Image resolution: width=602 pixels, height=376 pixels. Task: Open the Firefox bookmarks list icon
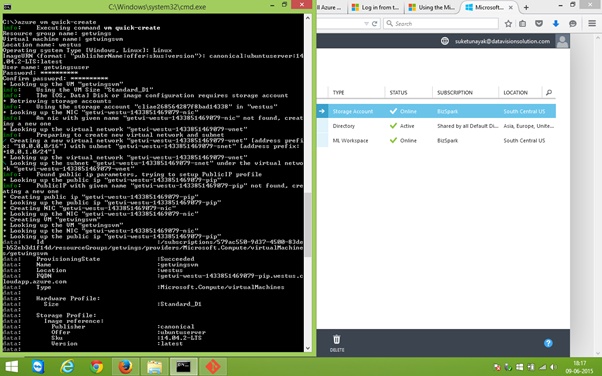point(523,24)
